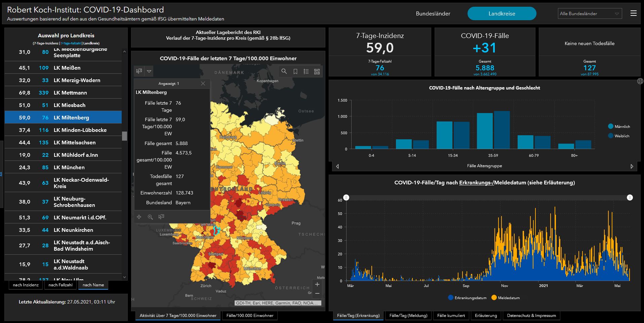Sort list nach Inzidenz
The height and width of the screenshot is (323, 644).
click(26, 285)
